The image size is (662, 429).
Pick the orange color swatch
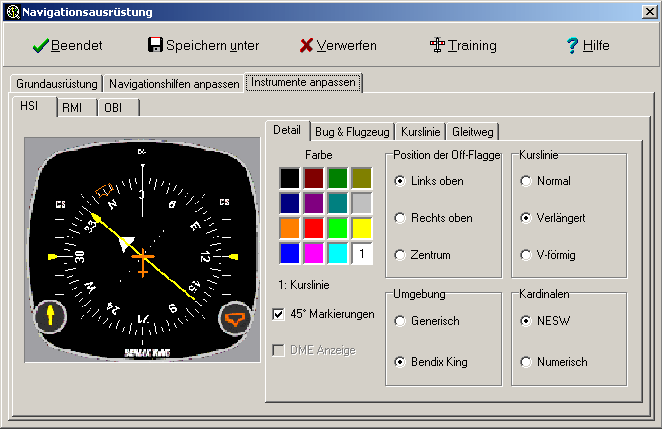(290, 228)
